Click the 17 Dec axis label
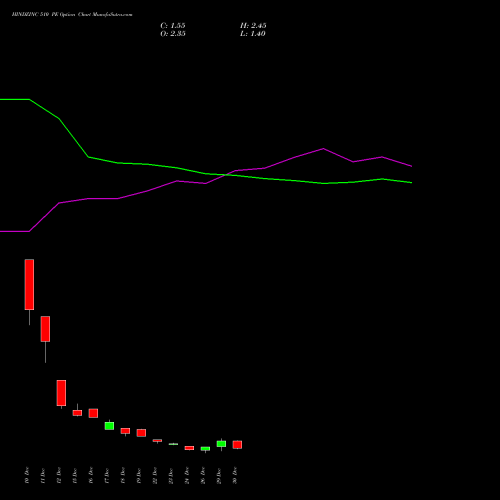Viewport: 500px width, 500px height. [107, 475]
